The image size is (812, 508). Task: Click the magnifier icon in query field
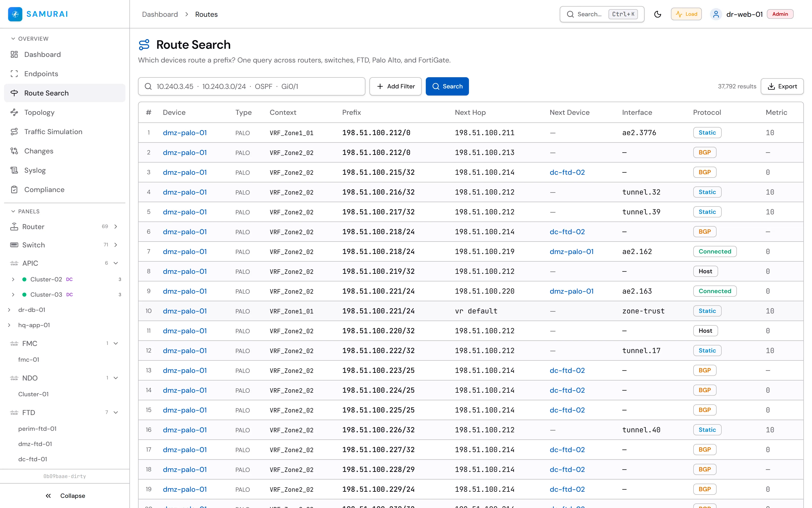click(x=148, y=86)
